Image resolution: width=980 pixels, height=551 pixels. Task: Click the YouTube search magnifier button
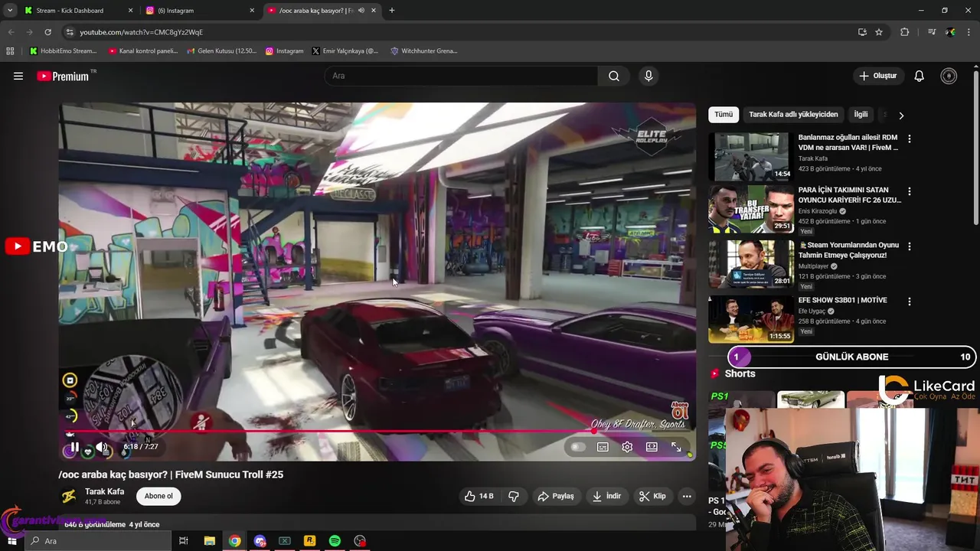614,76
